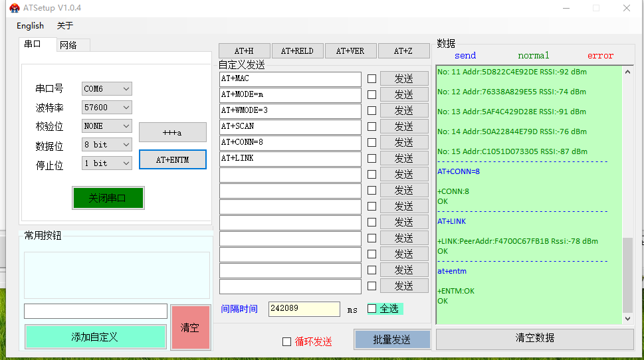
Task: Check the box beside AT+SCAN command
Action: click(x=372, y=126)
